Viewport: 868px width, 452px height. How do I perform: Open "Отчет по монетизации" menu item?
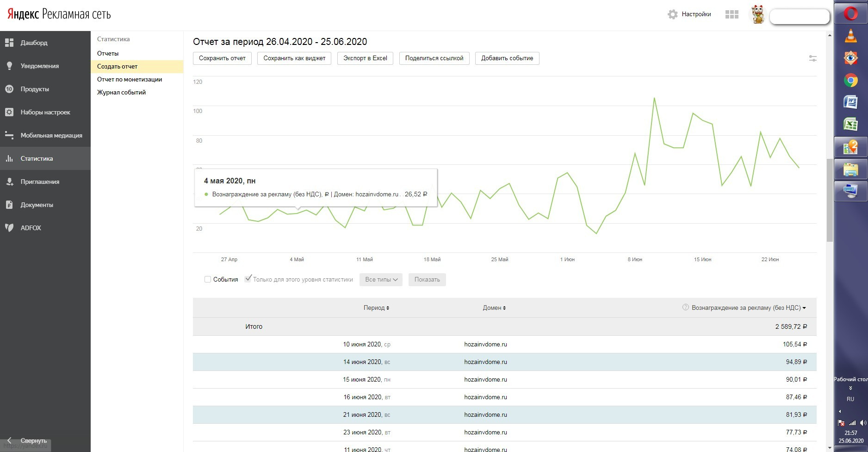tap(130, 79)
